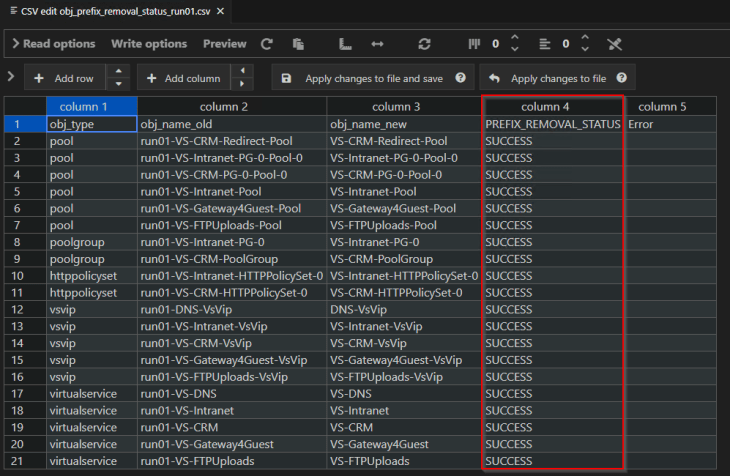
Task: Select the column 2 header
Action: (x=232, y=106)
